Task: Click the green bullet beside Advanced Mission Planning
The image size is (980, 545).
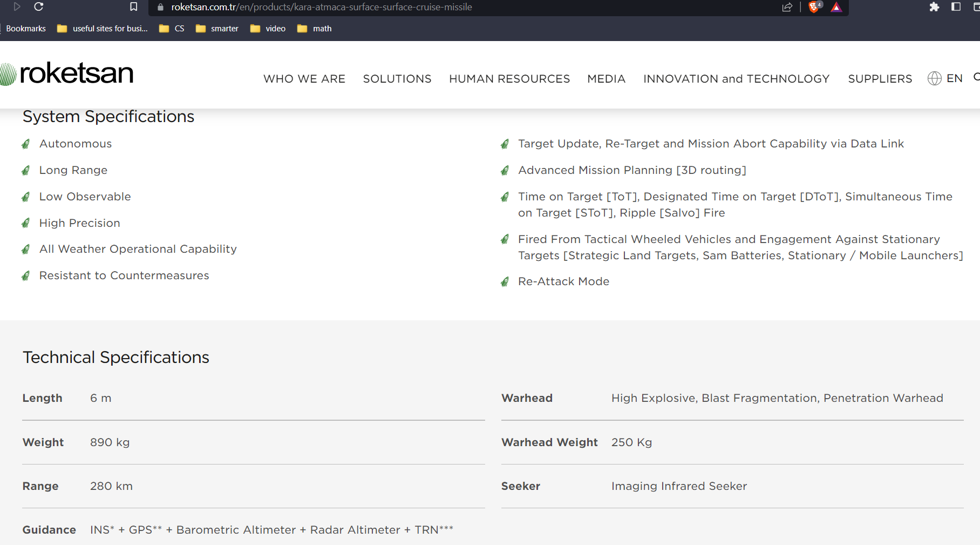Action: click(x=505, y=170)
